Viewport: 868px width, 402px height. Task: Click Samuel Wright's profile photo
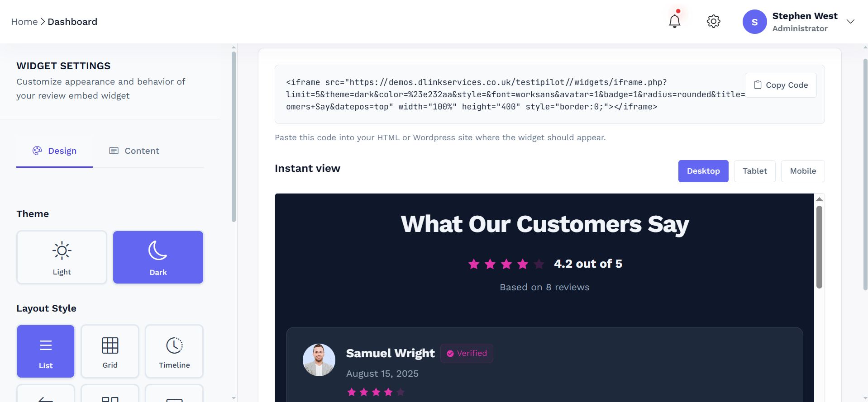(x=319, y=360)
